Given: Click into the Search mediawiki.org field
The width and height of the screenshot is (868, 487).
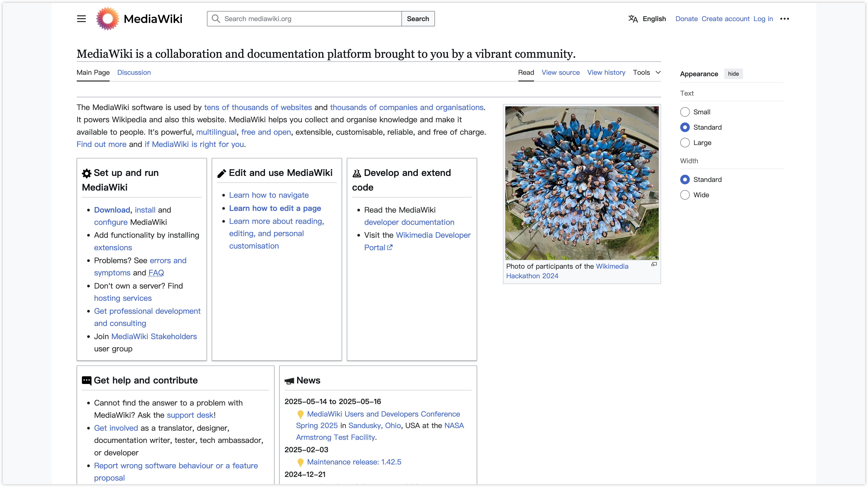Looking at the screenshot, I should (x=304, y=19).
